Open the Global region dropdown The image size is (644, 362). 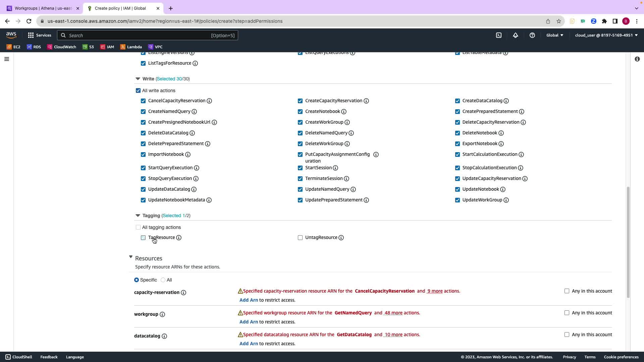[x=554, y=35]
